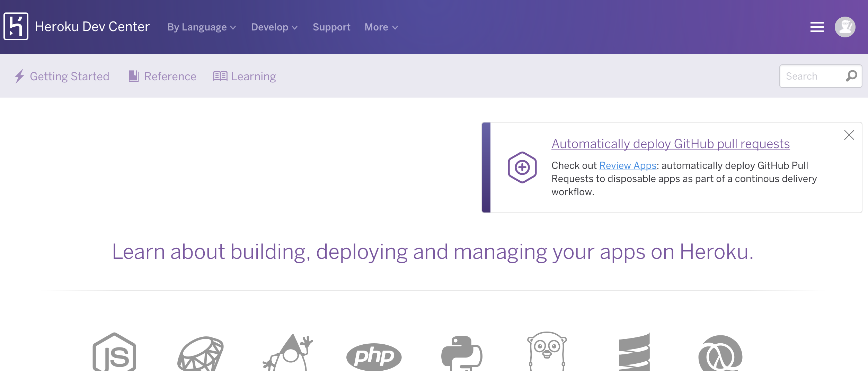Click the Getting Started lightning bolt icon
The image size is (868, 371).
click(19, 76)
